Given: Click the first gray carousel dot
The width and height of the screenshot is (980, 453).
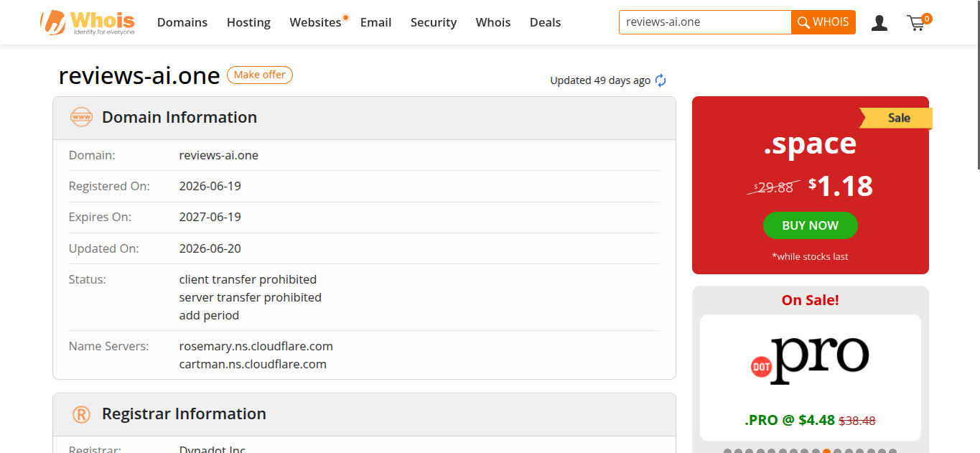Looking at the screenshot, I should coord(727,452).
